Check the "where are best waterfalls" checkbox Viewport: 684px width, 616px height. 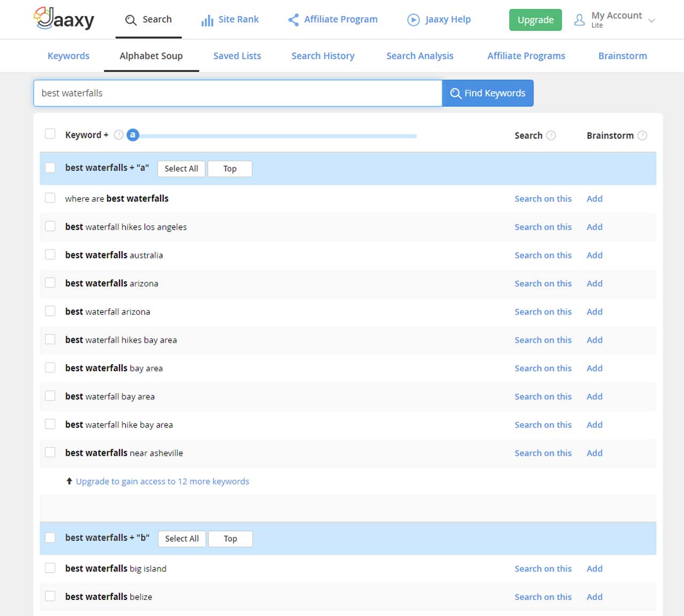point(50,198)
